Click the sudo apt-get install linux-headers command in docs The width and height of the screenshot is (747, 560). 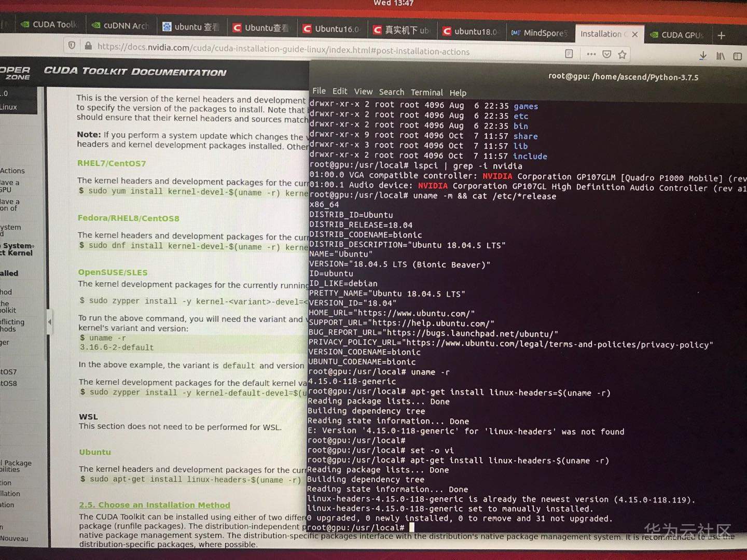click(x=190, y=480)
